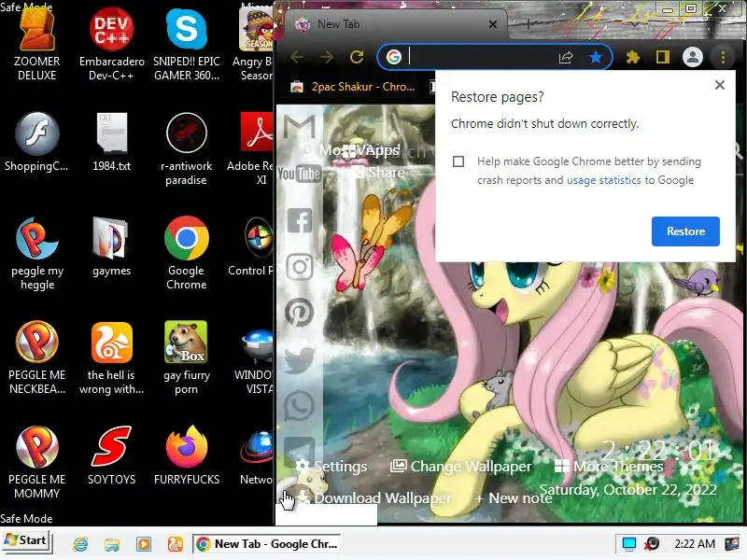Click the Twitter icon in page sidebar

[x=299, y=359]
